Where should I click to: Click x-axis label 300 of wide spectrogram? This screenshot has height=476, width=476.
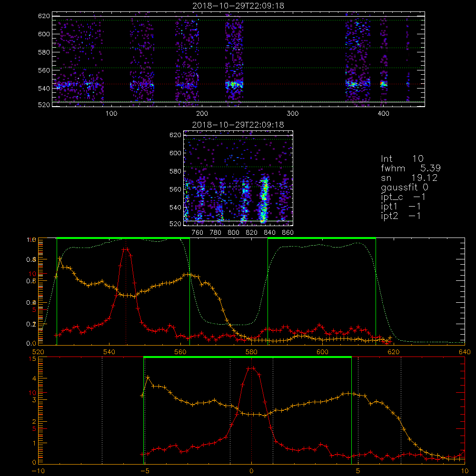[x=293, y=114]
